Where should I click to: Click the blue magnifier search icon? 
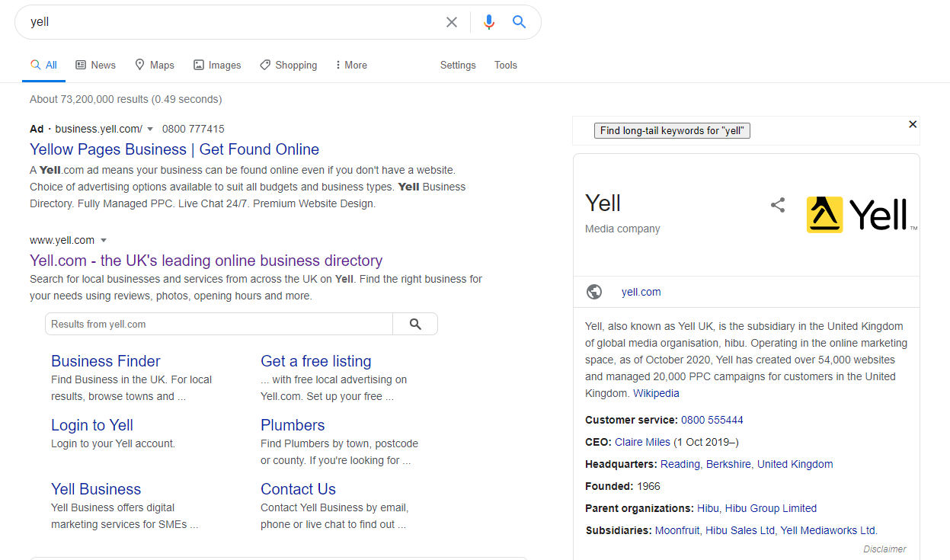pyautogui.click(x=520, y=22)
